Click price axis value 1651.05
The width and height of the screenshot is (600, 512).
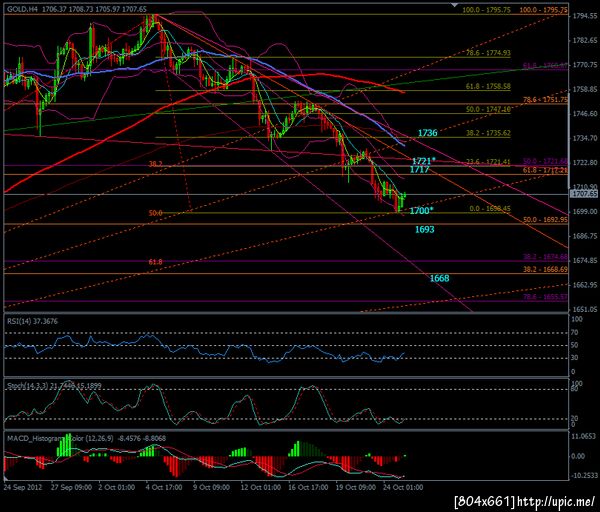(585, 309)
